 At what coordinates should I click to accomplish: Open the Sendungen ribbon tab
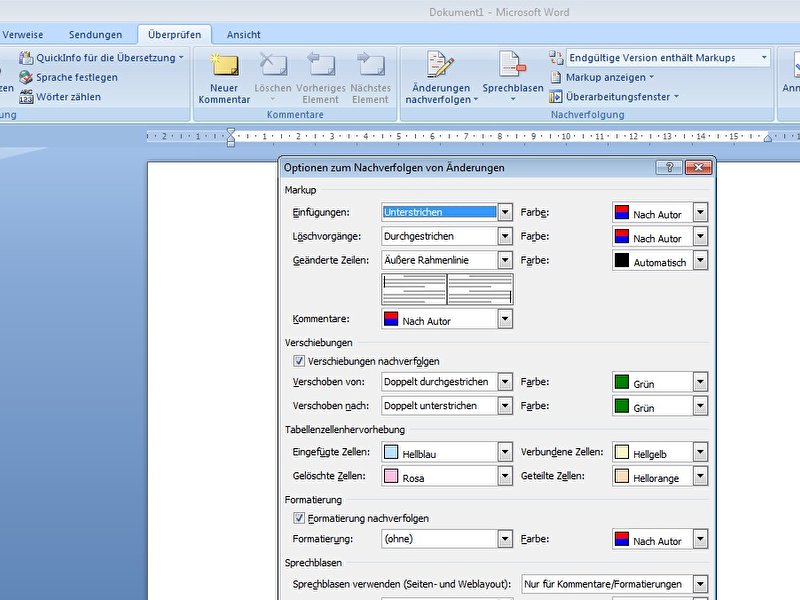96,34
